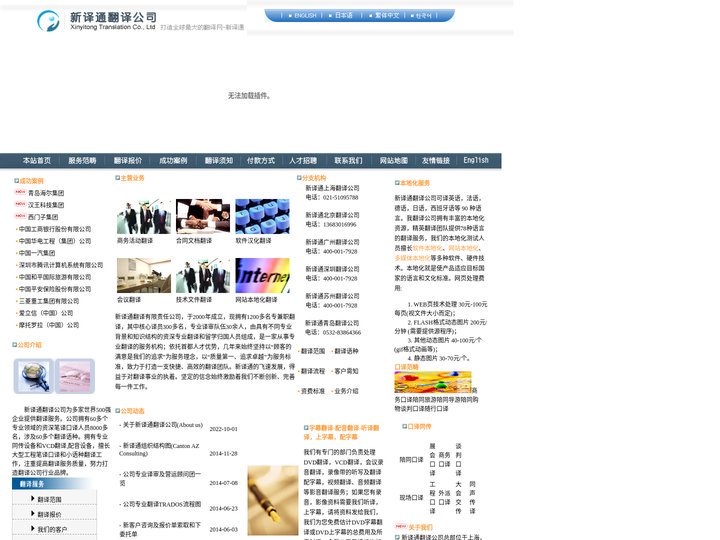Open the English item in the navigation bar
The image size is (720, 540).
tap(476, 160)
